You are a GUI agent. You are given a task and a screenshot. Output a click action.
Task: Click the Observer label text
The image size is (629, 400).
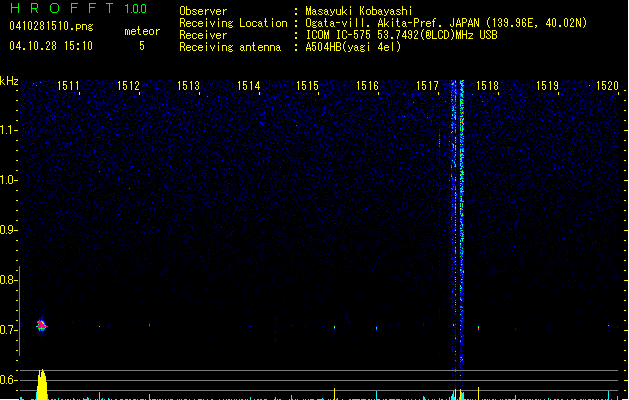[203, 11]
